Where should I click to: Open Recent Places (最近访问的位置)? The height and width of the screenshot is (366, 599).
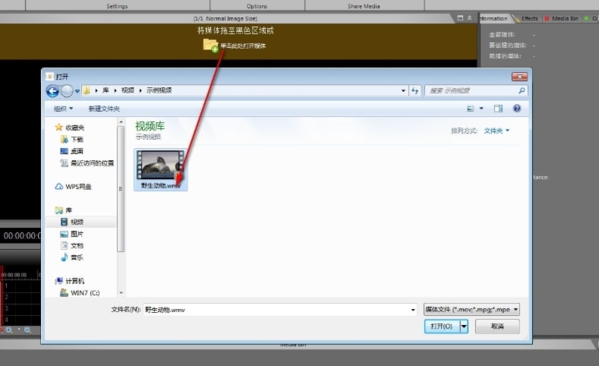[x=87, y=163]
